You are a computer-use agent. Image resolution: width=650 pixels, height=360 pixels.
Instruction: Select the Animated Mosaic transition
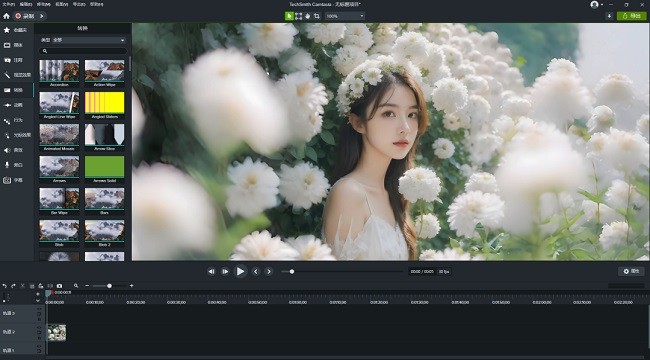[x=59, y=134]
